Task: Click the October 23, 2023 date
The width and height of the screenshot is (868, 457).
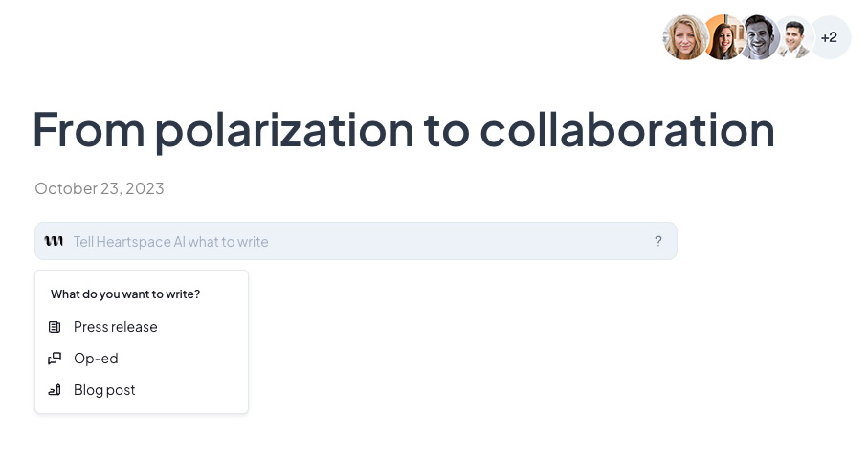Action: coord(100,188)
